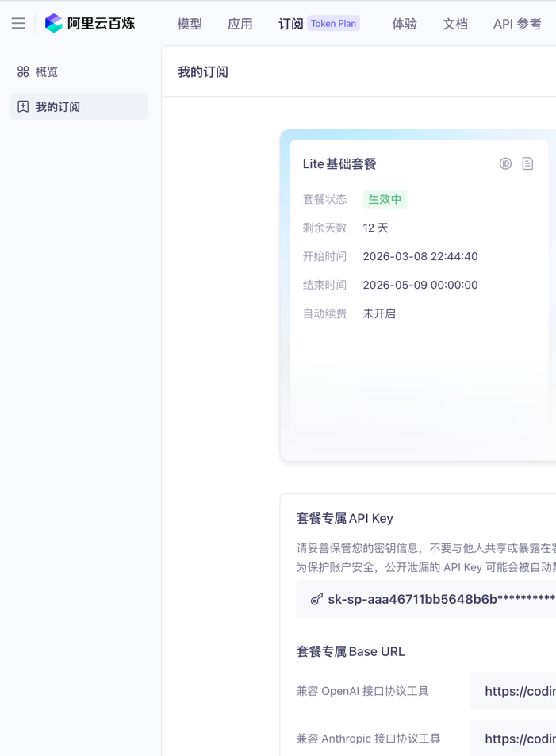Click the 我的订阅 sidebar icon
This screenshot has width=556, height=756.
click(x=23, y=106)
